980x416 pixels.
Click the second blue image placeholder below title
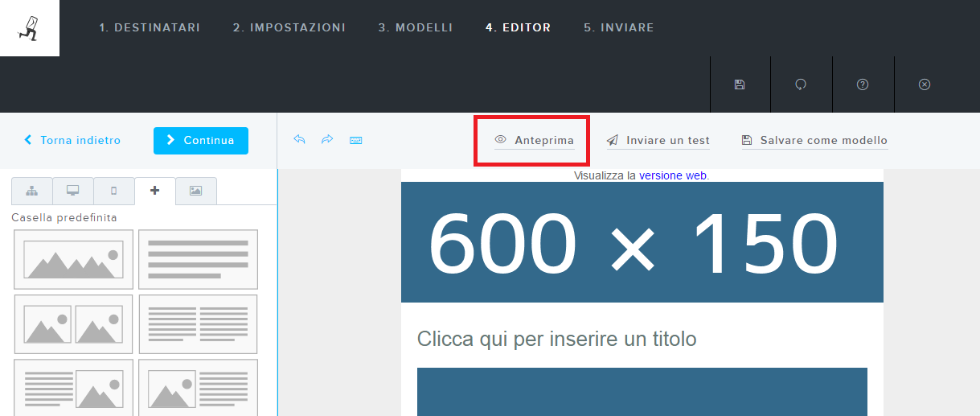(x=642, y=392)
